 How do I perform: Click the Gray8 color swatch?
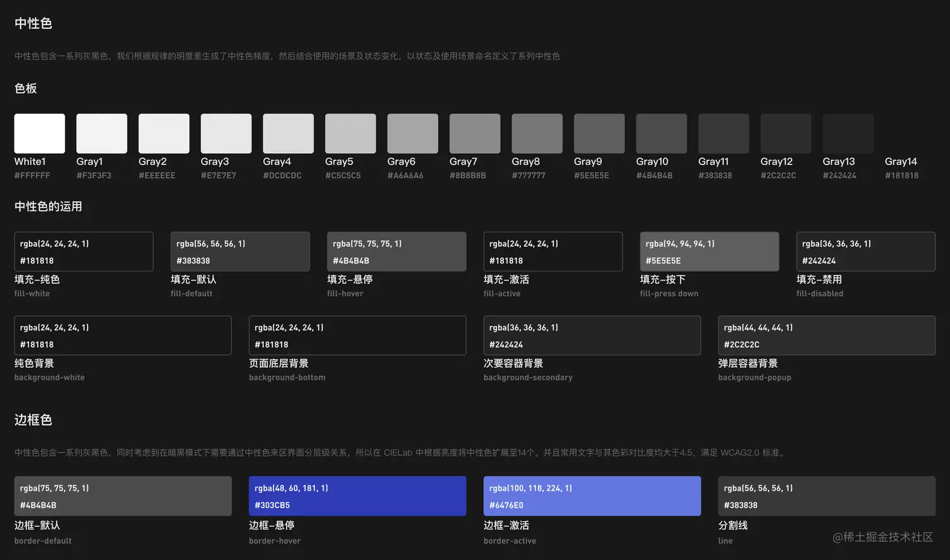tap(537, 133)
